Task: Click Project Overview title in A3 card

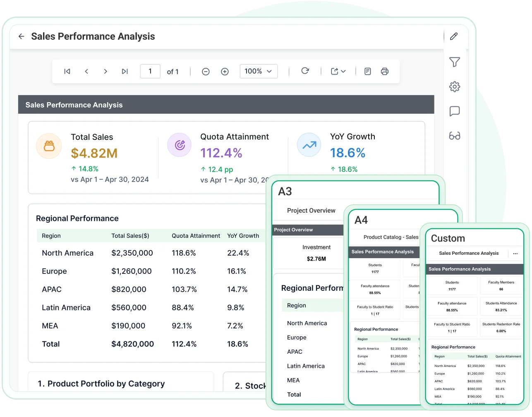Action: pos(311,211)
